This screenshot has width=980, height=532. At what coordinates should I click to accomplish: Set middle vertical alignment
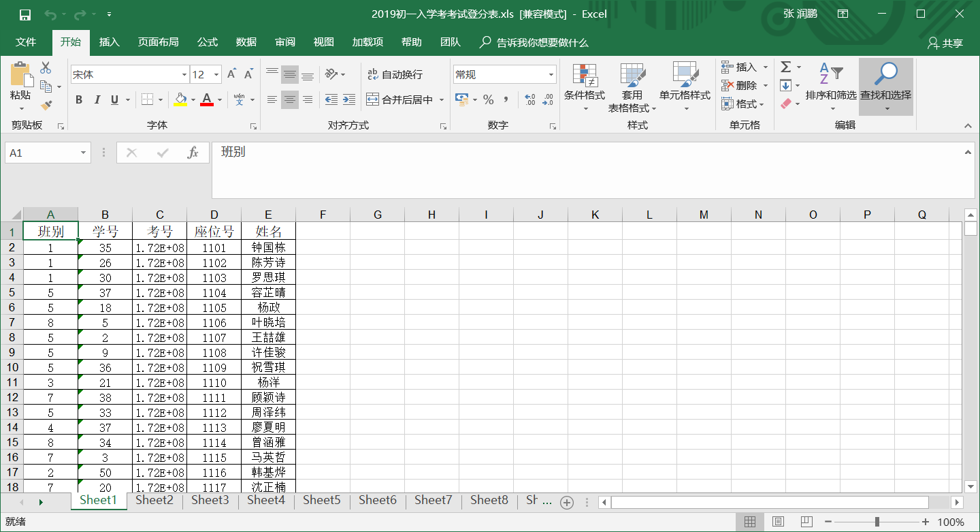coord(290,74)
